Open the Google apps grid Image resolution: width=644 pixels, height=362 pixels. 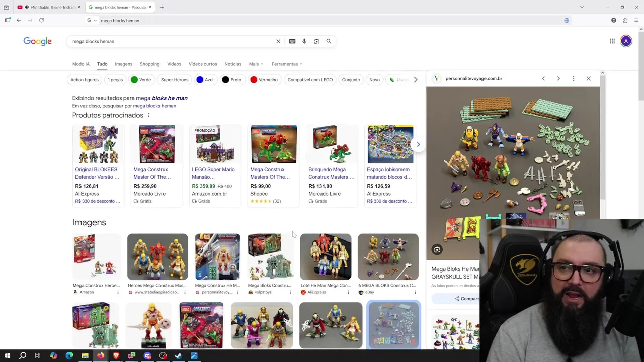(612, 41)
